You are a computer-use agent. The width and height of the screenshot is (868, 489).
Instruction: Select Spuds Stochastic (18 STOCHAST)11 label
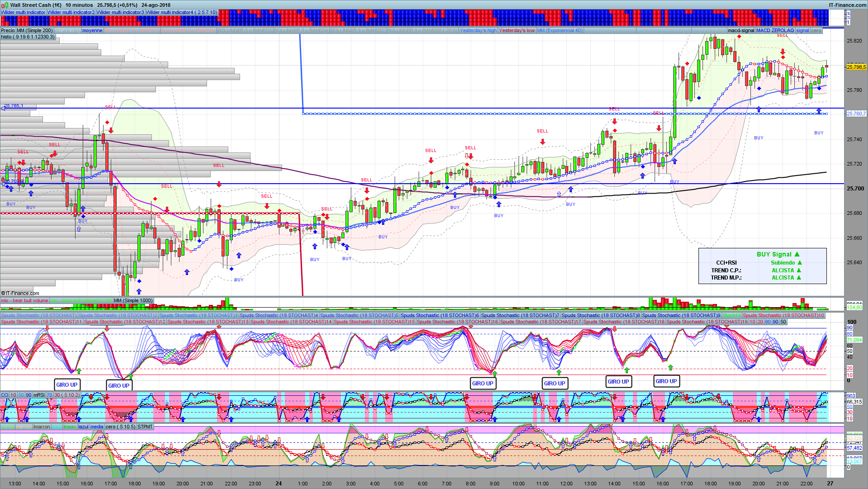pyautogui.click(x=42, y=322)
